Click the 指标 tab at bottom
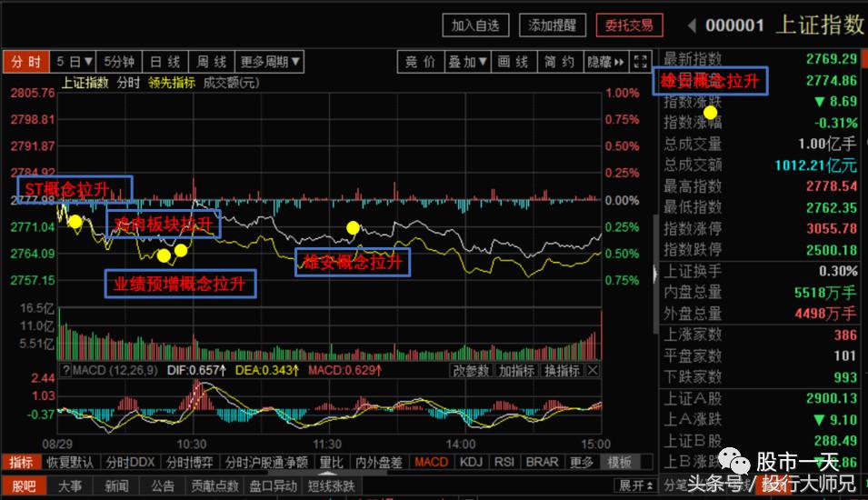 tap(22, 462)
